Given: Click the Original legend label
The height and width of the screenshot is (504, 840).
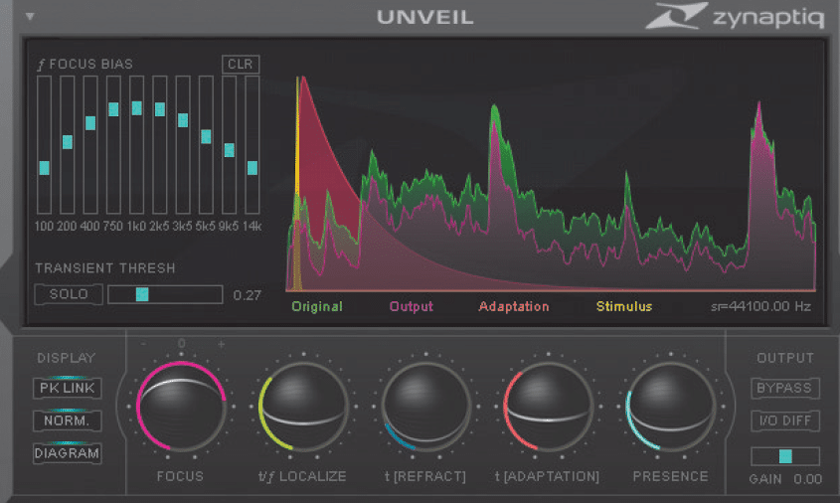Looking at the screenshot, I should point(317,306).
